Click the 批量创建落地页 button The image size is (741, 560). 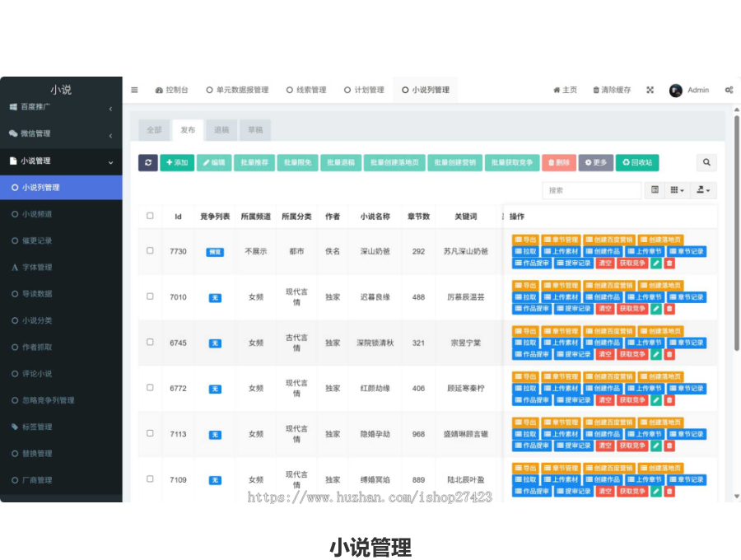[394, 162]
